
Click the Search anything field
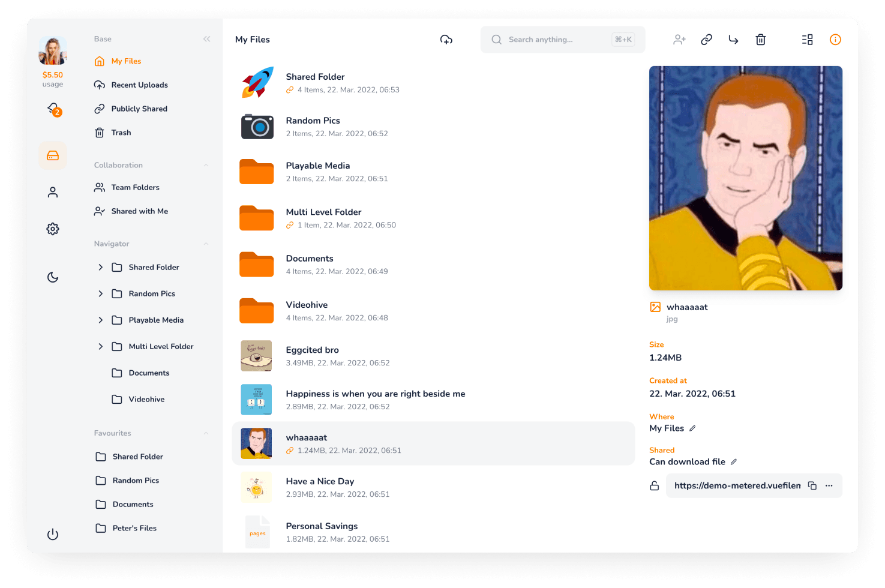563,40
